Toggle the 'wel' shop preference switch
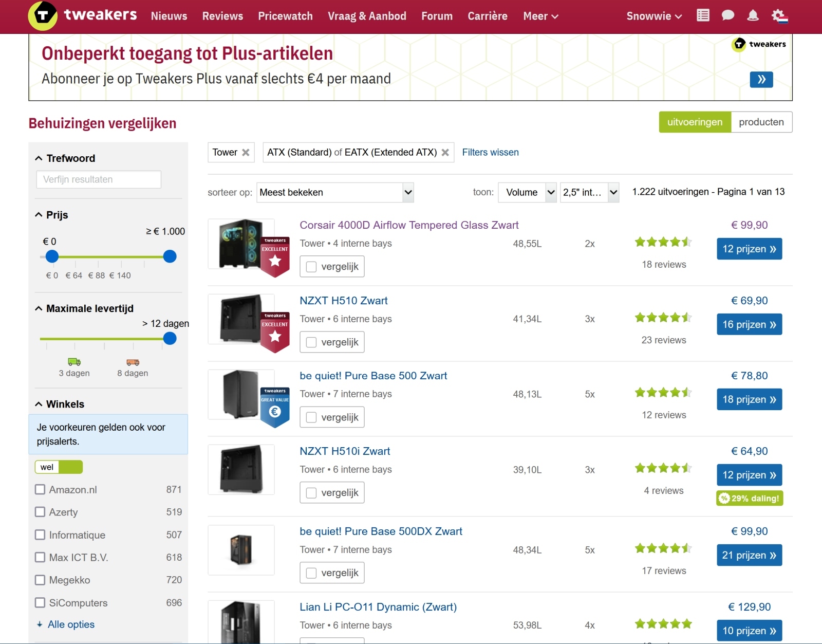The height and width of the screenshot is (644, 822). pyautogui.click(x=59, y=467)
